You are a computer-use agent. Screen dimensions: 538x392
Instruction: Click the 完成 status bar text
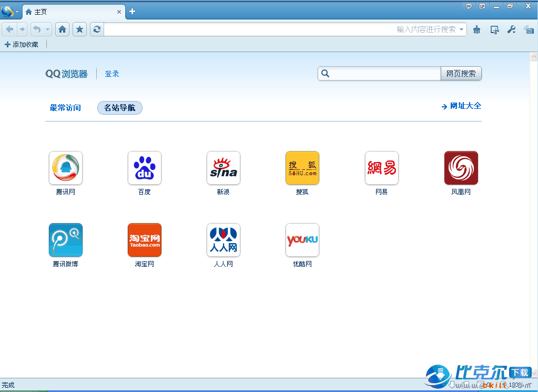pyautogui.click(x=8, y=385)
